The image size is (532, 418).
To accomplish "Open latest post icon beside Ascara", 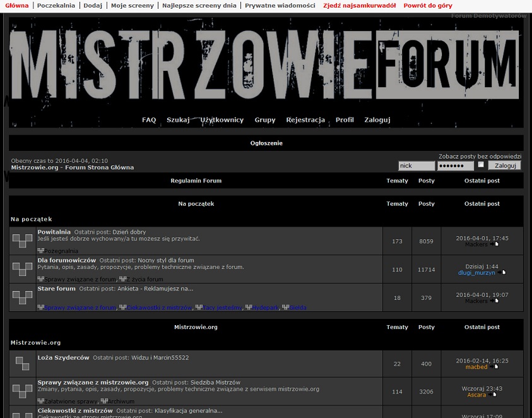I will pyautogui.click(x=493, y=395).
